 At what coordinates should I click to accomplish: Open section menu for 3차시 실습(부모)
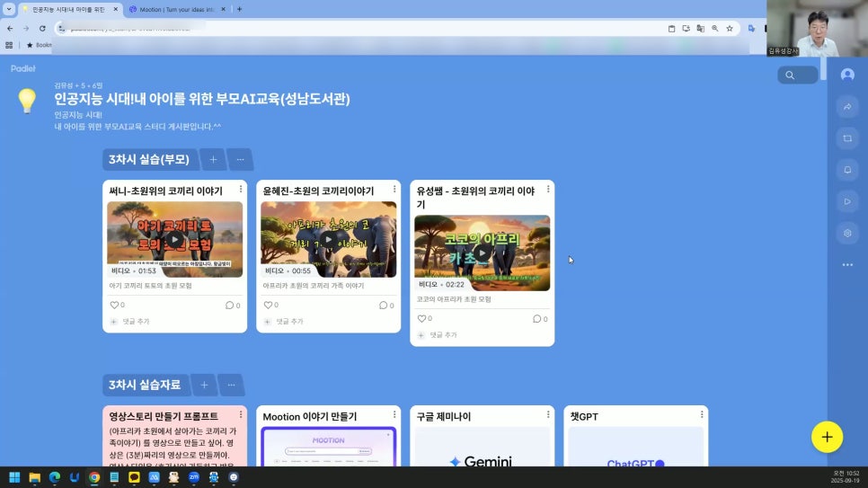pos(240,160)
